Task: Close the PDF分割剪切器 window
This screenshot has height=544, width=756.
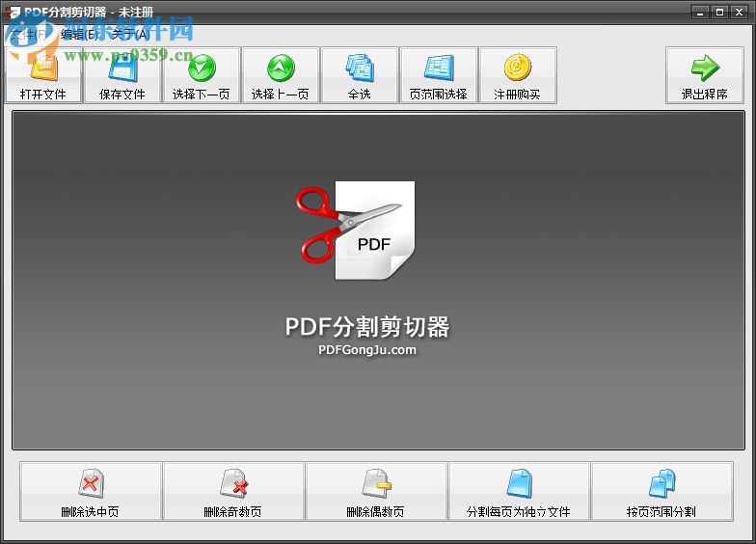Action: (739, 12)
